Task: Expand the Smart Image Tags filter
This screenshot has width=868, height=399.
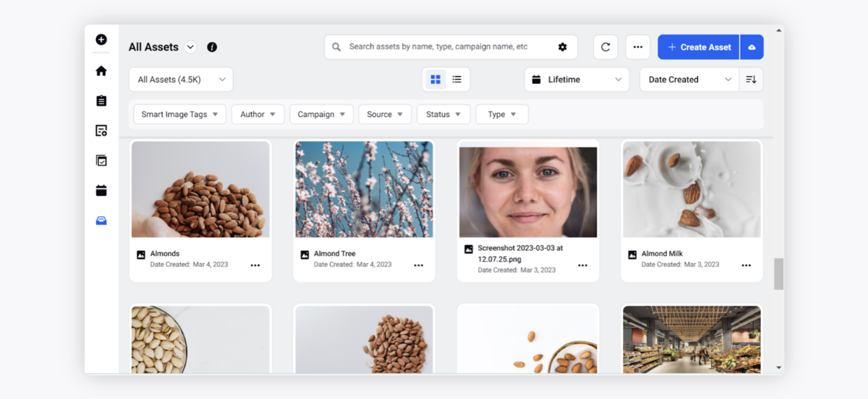Action: point(180,114)
